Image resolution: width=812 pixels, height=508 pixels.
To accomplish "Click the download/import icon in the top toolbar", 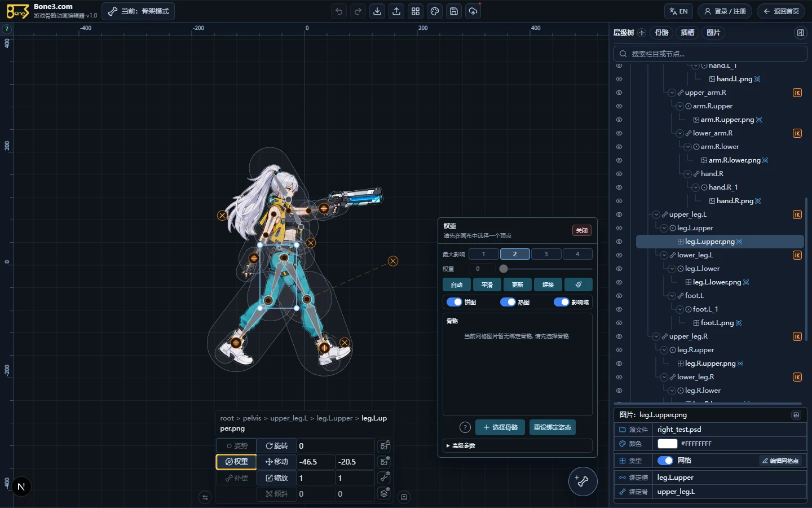I will coord(377,11).
